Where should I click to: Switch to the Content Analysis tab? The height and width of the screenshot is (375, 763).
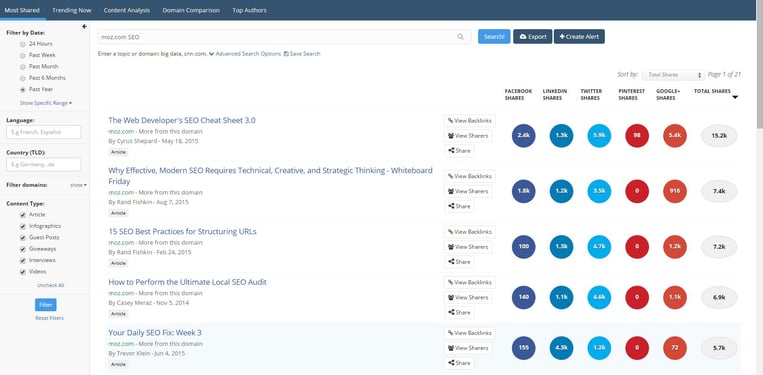(127, 10)
